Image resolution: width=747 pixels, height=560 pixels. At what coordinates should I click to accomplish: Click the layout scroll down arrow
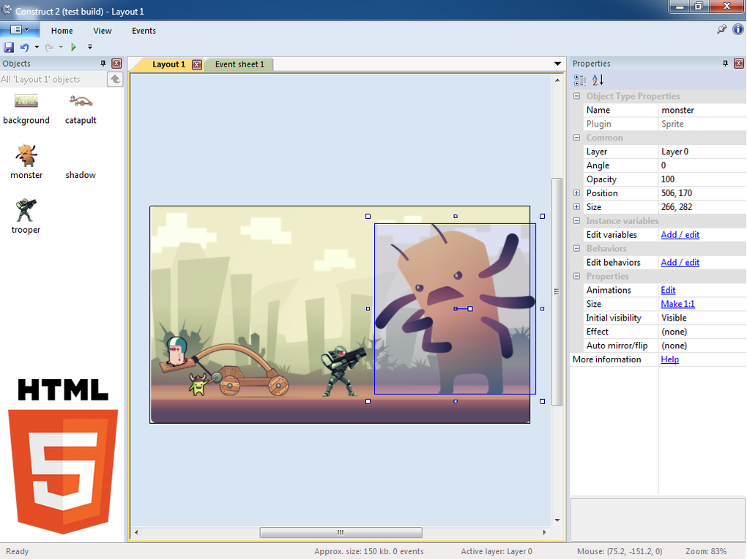pos(557,520)
